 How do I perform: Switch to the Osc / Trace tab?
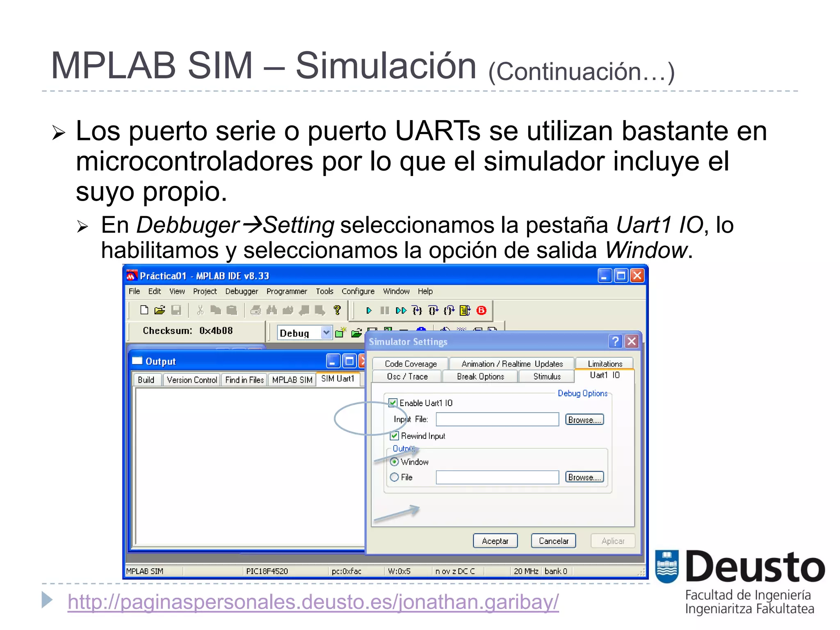(407, 377)
